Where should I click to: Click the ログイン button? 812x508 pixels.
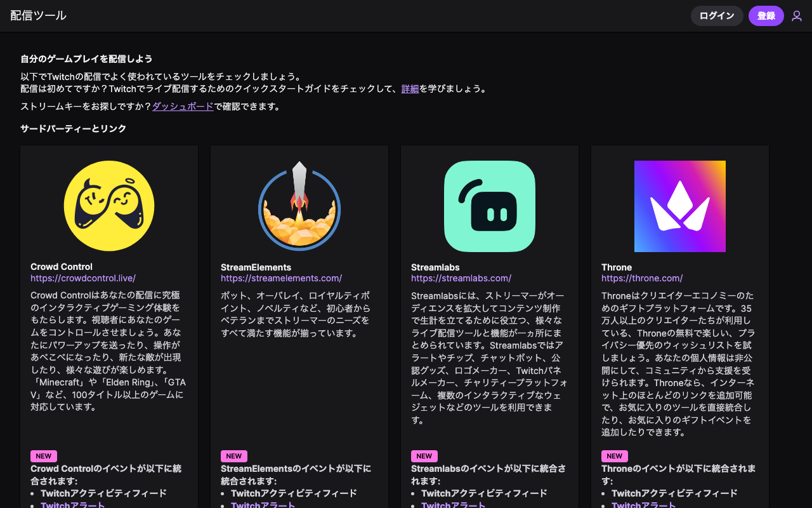(717, 16)
